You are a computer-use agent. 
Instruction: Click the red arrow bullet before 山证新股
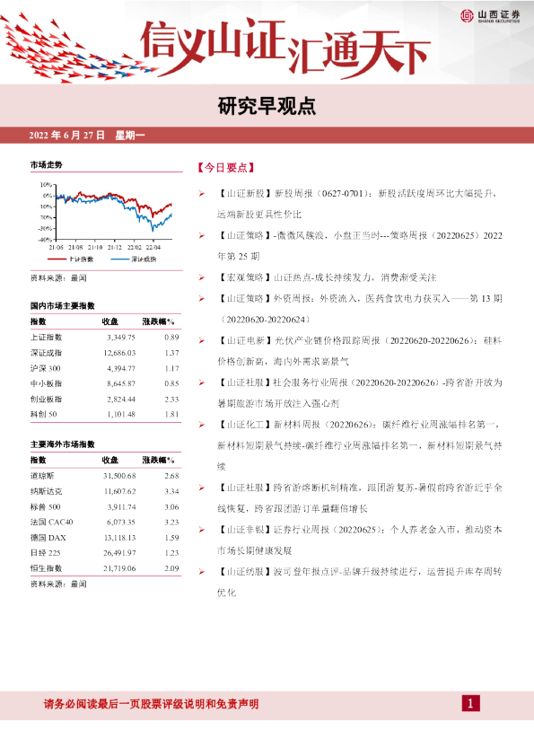[x=202, y=193]
